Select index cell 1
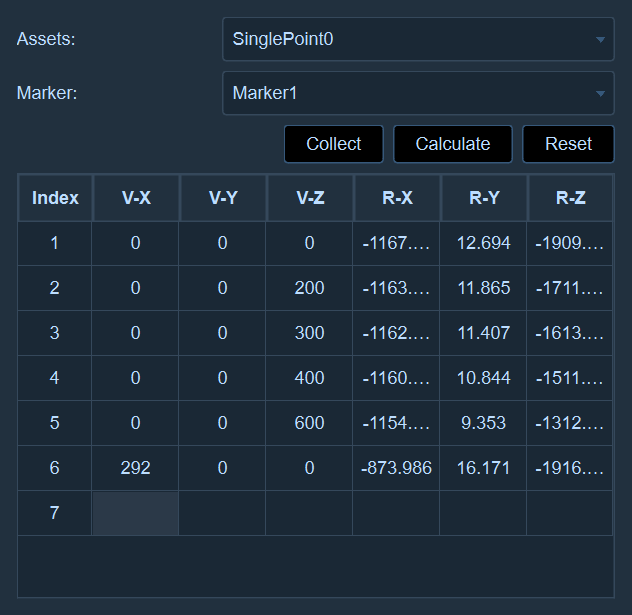Screen dimensions: 632x615 click(54, 243)
